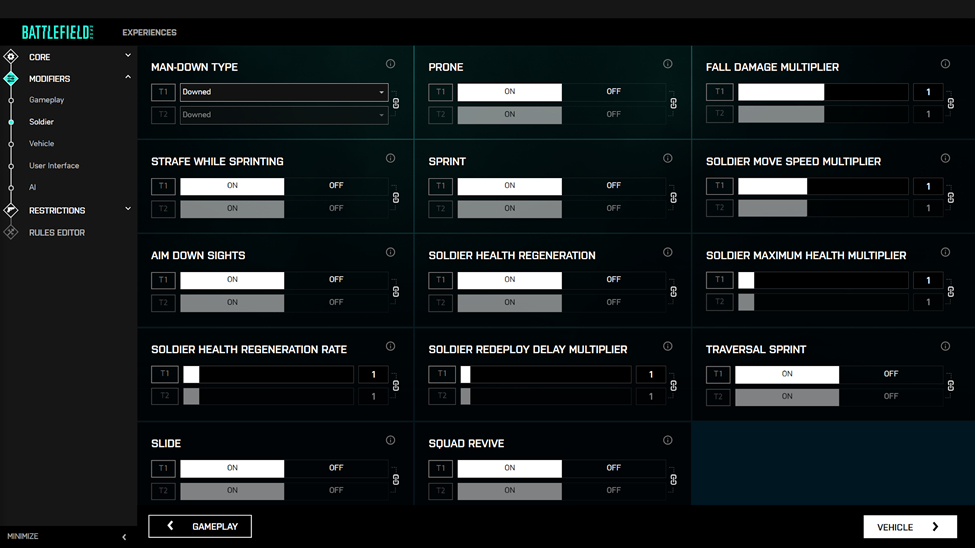Click the info icon beside Prone
This screenshot has height=548, width=975.
pyautogui.click(x=667, y=64)
